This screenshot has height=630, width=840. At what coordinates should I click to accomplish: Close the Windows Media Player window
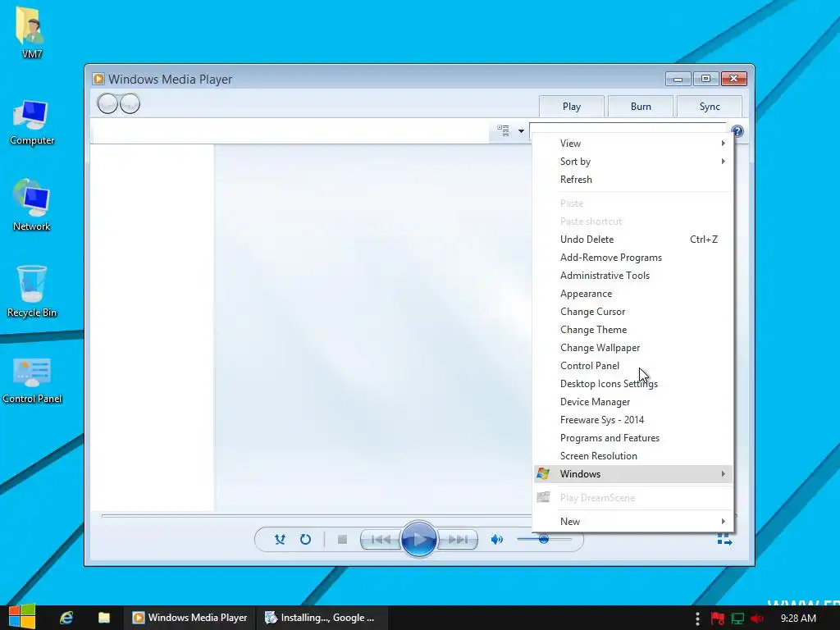coord(734,79)
